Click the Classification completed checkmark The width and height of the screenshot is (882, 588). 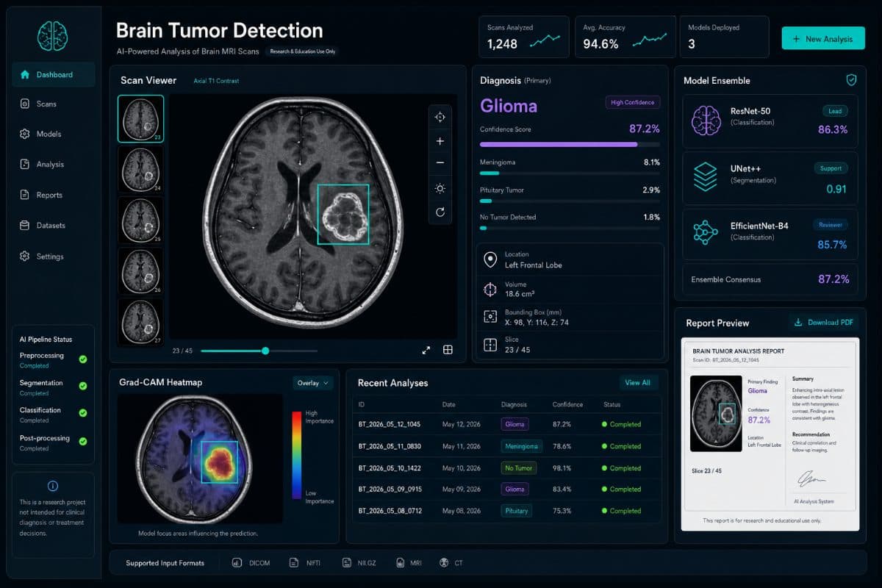point(83,414)
